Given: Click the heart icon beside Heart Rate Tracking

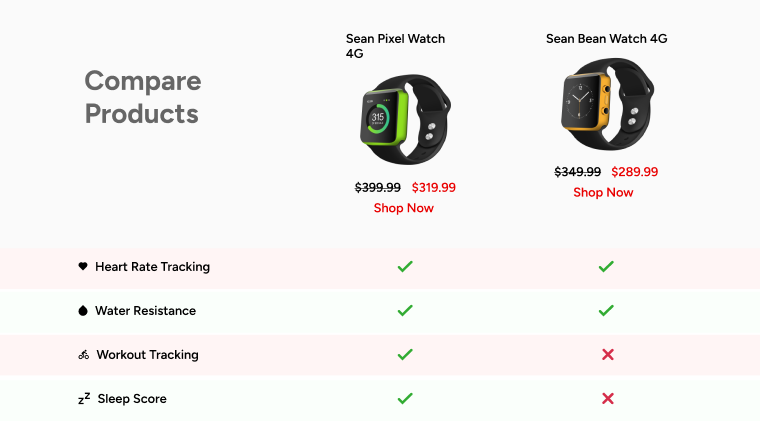Looking at the screenshot, I should click(x=83, y=267).
